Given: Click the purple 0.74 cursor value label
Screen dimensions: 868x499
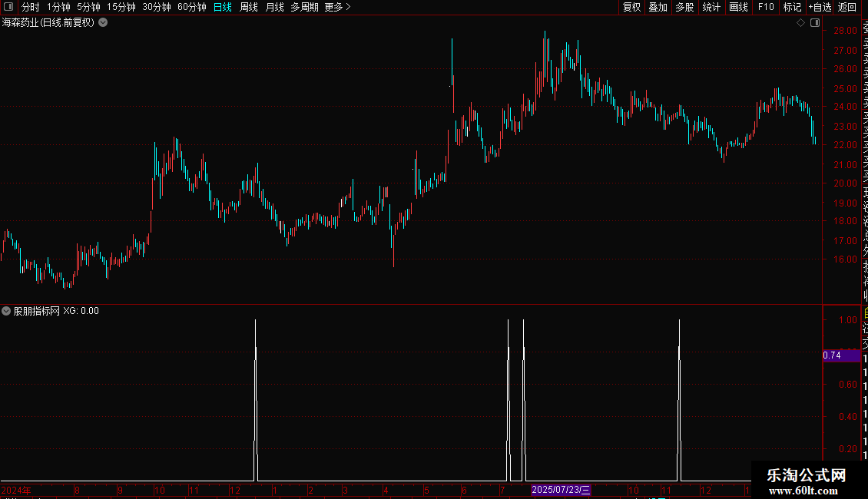Looking at the screenshot, I should point(841,355).
